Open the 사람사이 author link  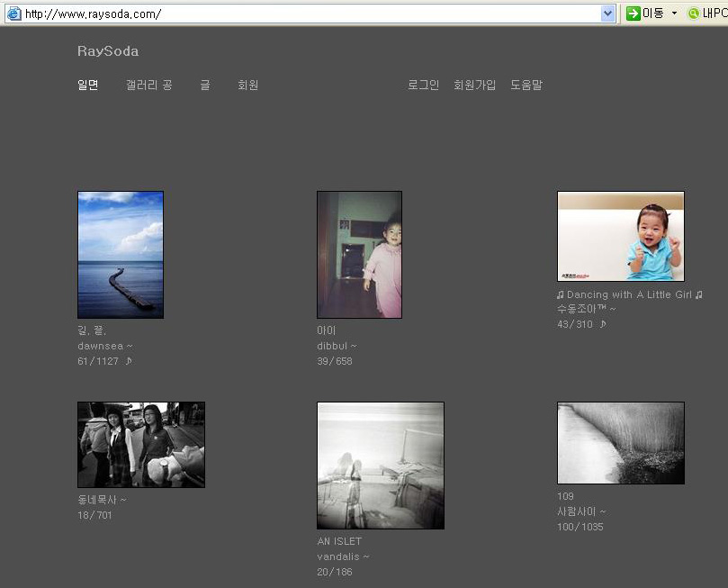(576, 511)
